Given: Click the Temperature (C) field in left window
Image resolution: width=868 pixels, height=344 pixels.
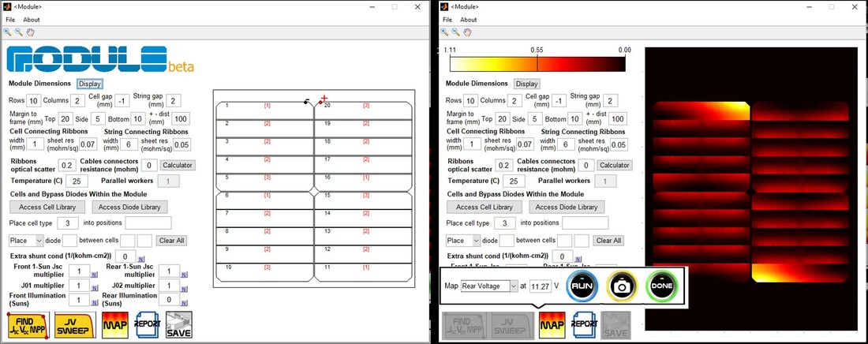Looking at the screenshot, I should pyautogui.click(x=77, y=181).
